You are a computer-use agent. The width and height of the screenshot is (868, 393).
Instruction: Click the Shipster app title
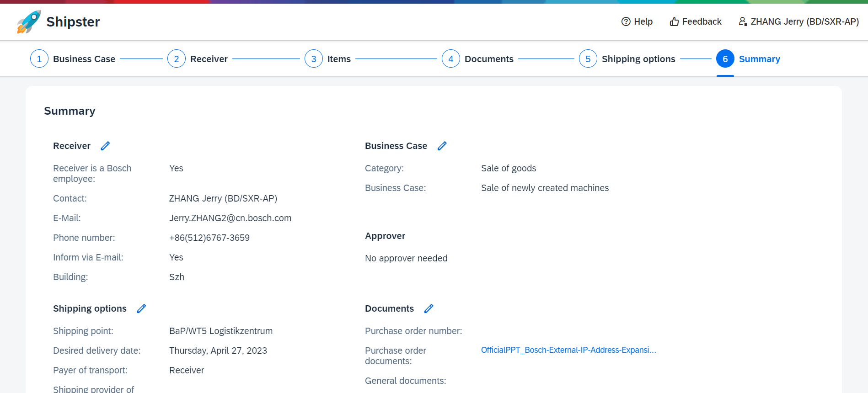73,21
